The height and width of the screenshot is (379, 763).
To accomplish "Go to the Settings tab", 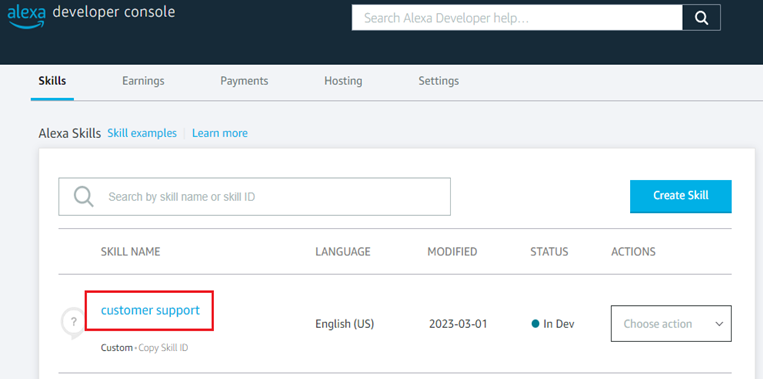I will 438,81.
